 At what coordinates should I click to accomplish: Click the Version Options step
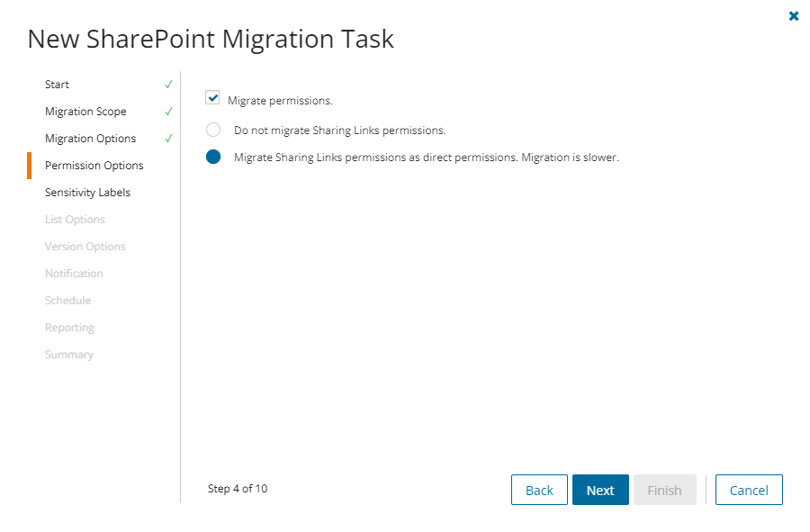coord(85,247)
